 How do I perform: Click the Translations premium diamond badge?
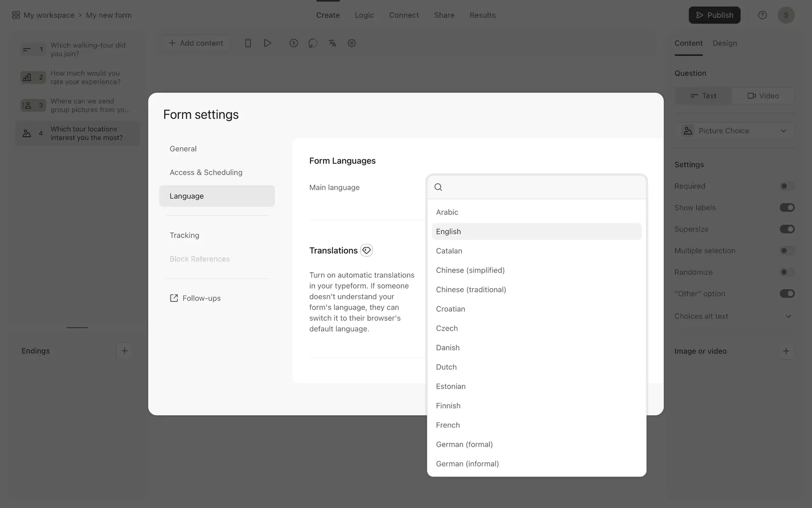pos(366,250)
